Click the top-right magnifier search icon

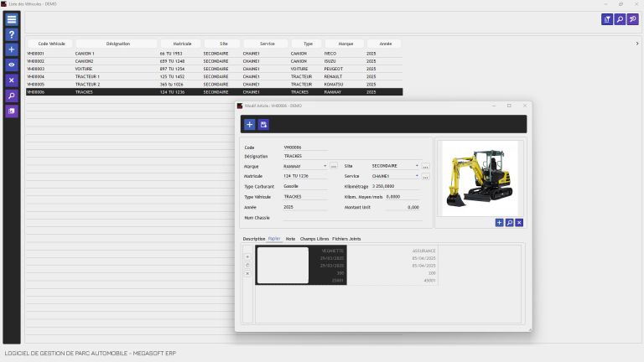tap(620, 19)
